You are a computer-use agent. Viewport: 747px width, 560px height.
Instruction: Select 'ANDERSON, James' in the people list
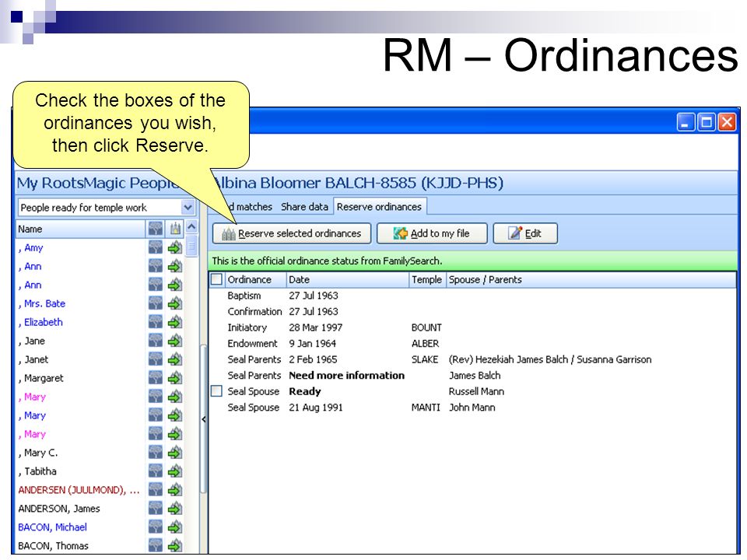[59, 509]
